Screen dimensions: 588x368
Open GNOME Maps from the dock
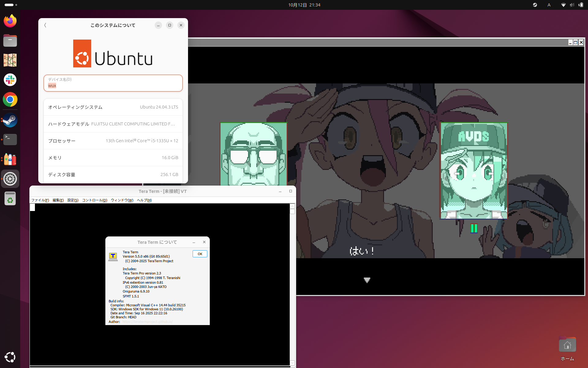click(x=10, y=60)
